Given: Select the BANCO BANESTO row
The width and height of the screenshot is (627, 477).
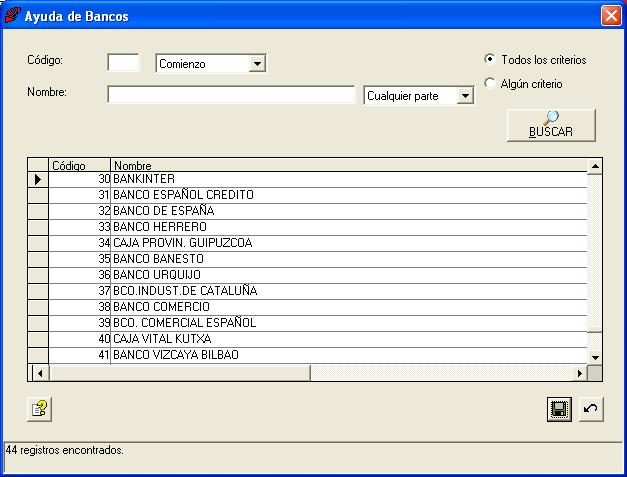Looking at the screenshot, I should 307,259.
